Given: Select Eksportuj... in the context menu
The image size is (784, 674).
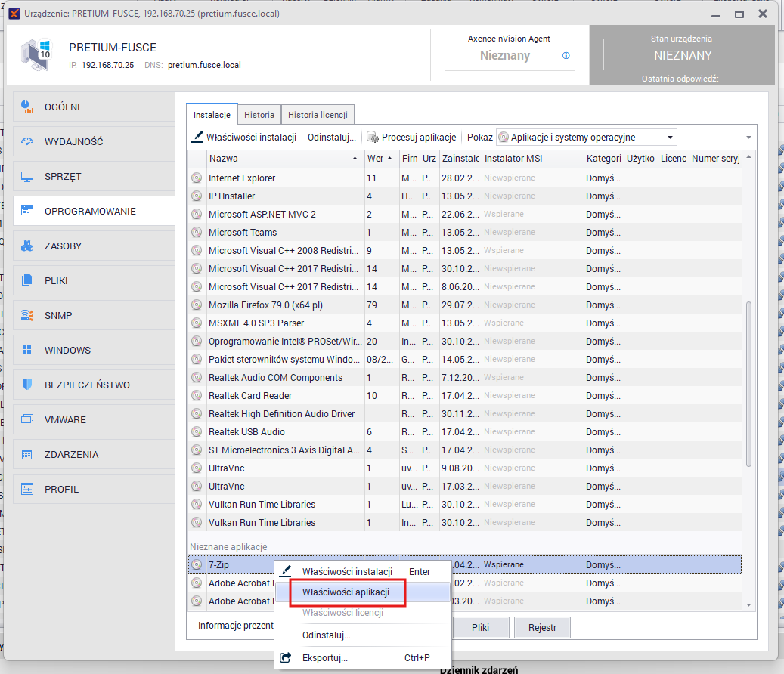Looking at the screenshot, I should click(325, 657).
